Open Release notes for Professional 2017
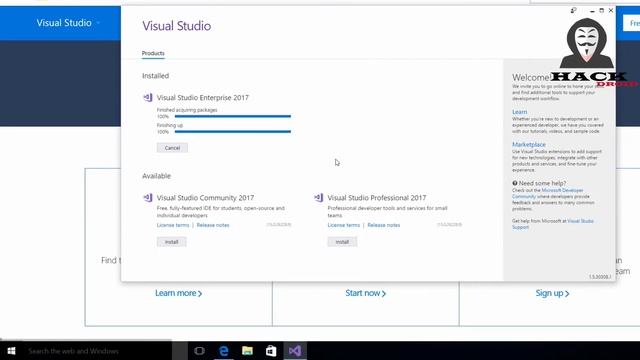This screenshot has width=640, height=360. click(x=384, y=225)
